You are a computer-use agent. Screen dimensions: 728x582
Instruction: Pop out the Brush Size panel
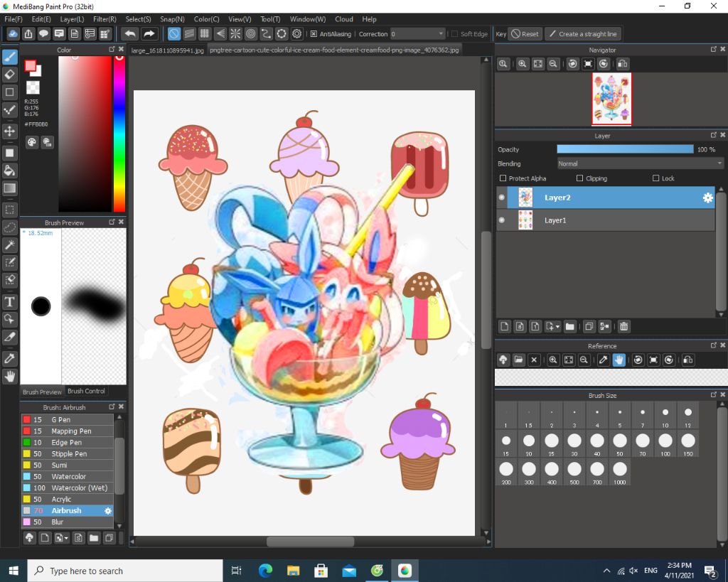(x=714, y=394)
